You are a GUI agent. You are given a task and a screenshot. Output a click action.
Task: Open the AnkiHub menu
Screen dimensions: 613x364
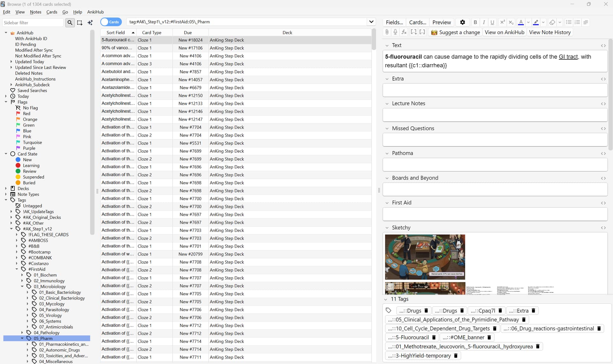[95, 12]
